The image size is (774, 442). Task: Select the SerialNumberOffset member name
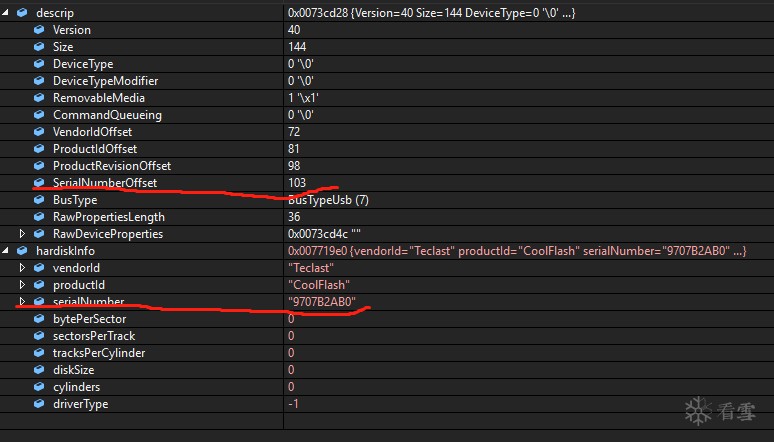(105, 183)
